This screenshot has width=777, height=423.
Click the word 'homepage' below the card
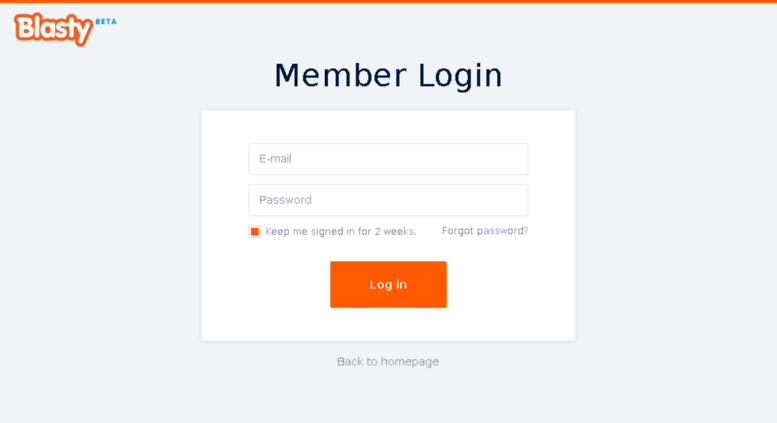pyautogui.click(x=410, y=362)
